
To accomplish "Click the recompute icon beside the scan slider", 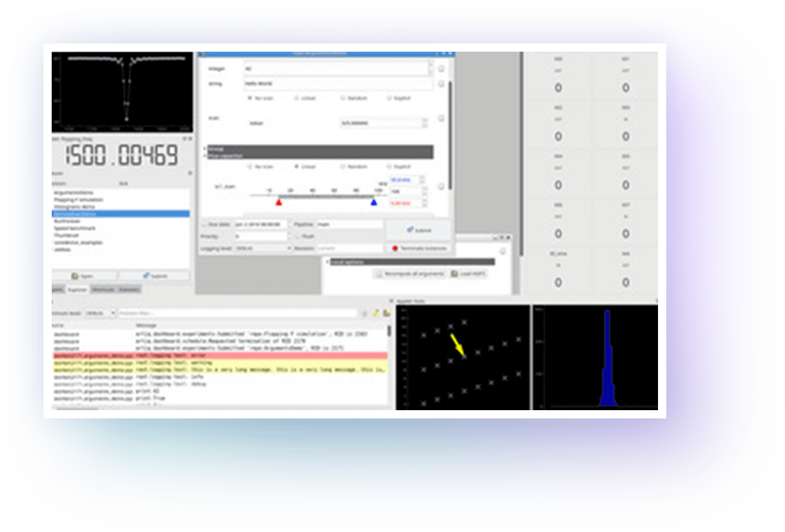I will [441, 187].
